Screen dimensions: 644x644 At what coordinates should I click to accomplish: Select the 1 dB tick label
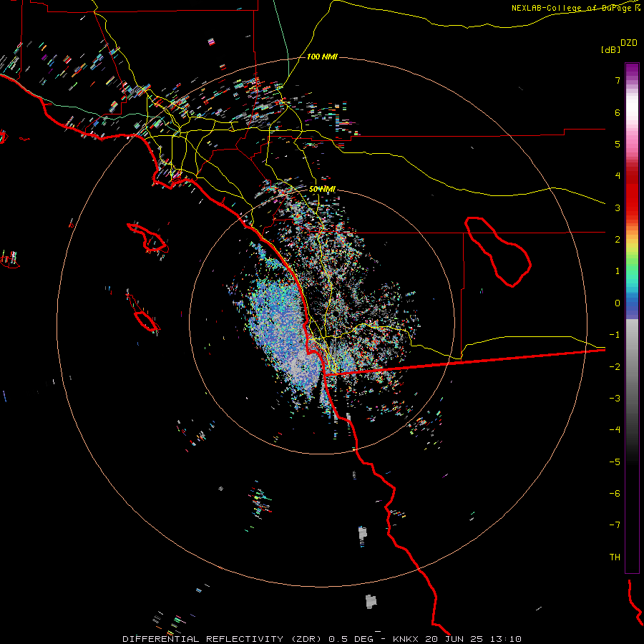point(618,271)
